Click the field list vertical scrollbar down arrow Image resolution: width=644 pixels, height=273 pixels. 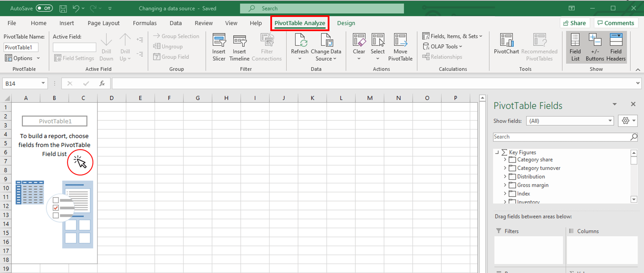click(634, 199)
